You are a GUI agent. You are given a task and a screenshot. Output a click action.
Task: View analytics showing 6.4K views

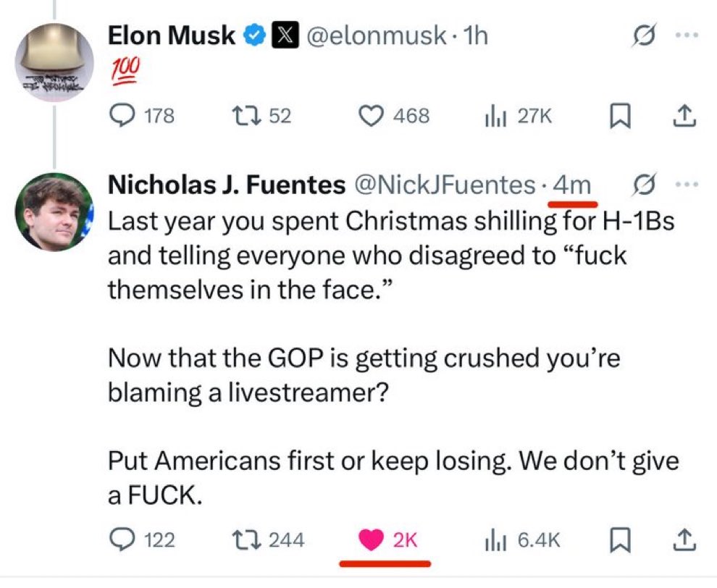pyautogui.click(x=493, y=539)
